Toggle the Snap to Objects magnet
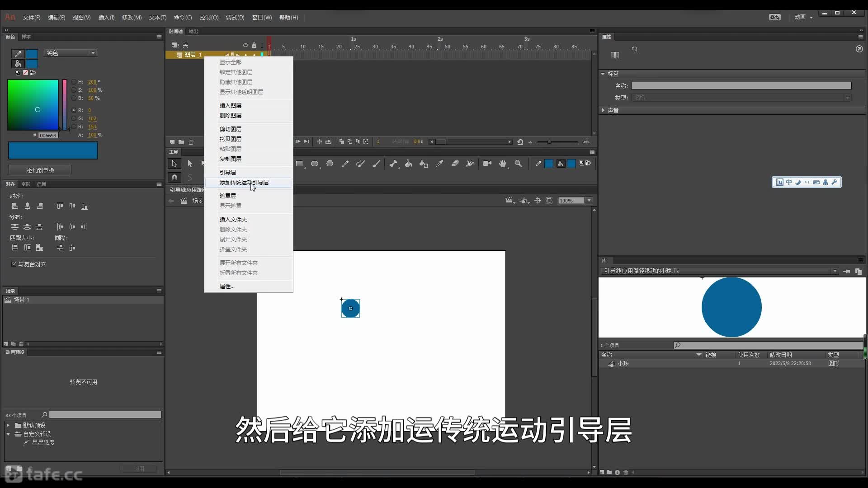This screenshot has width=868, height=488. click(x=175, y=177)
